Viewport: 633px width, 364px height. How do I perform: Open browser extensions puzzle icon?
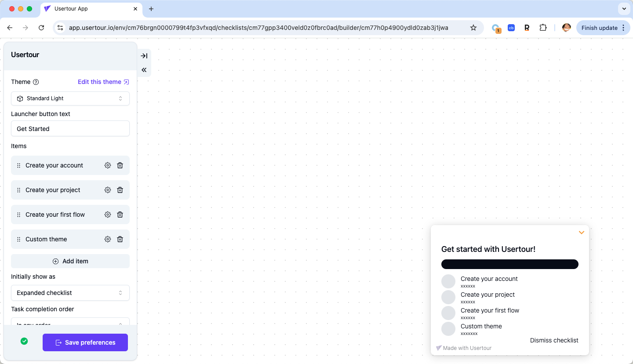(x=543, y=28)
